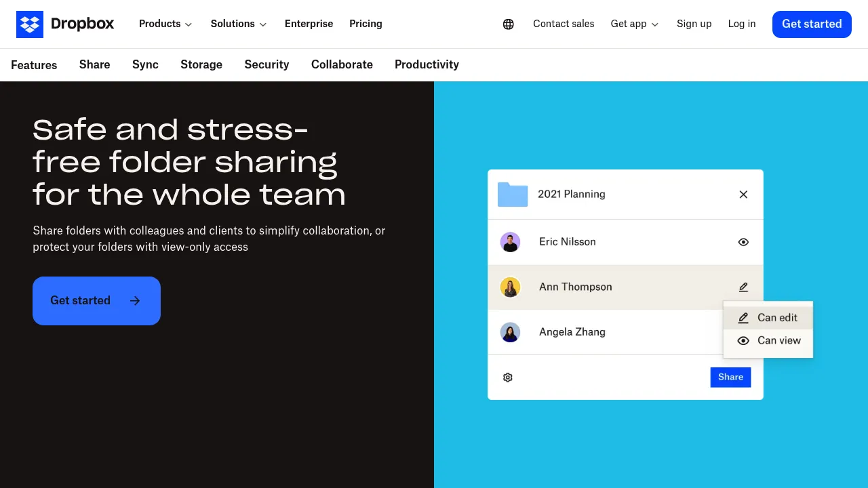
Task: Click the Angela Zhang name text
Action: click(x=572, y=332)
